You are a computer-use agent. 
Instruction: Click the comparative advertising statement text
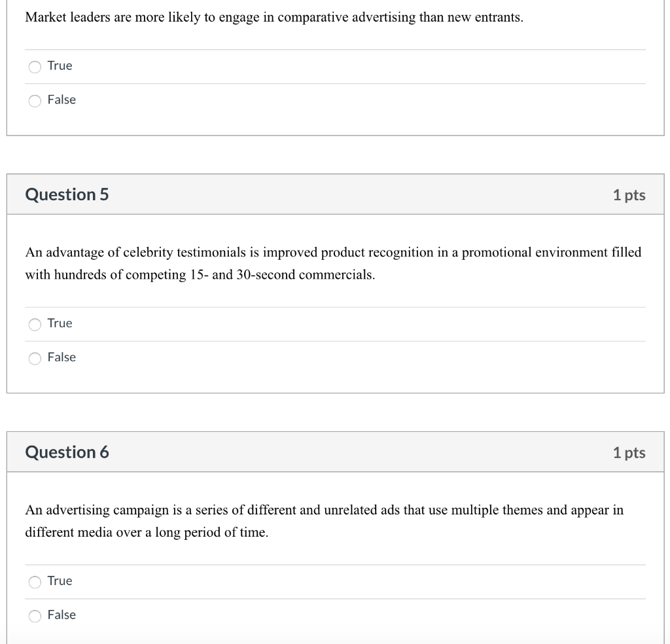[273, 17]
